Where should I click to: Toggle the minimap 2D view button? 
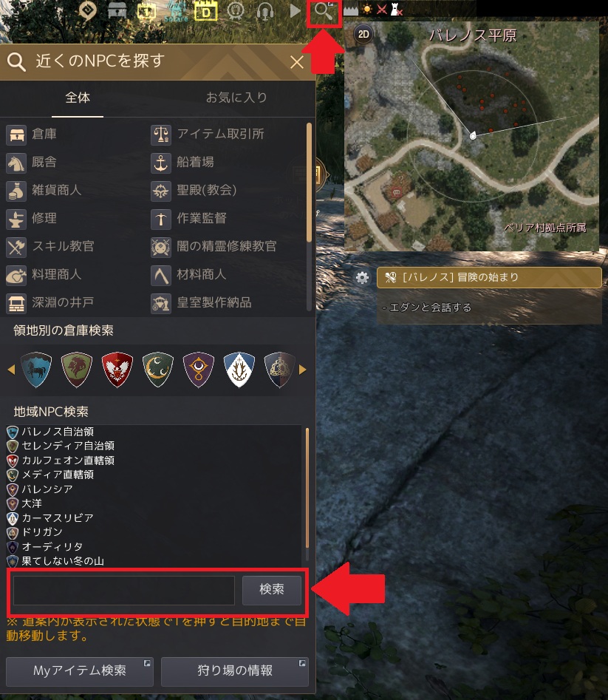[x=363, y=34]
